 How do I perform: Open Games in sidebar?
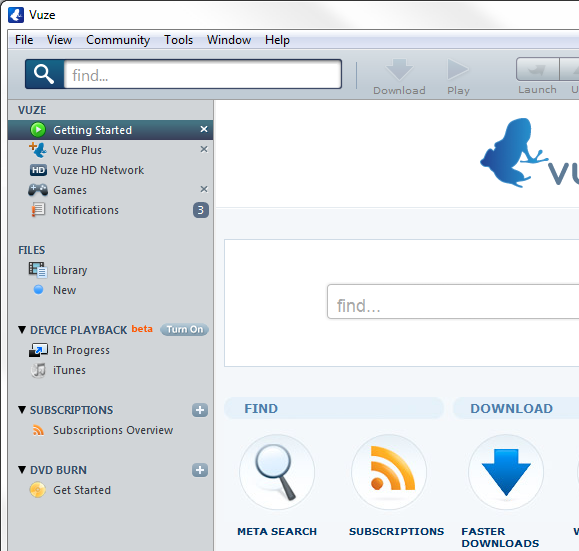coord(110,190)
